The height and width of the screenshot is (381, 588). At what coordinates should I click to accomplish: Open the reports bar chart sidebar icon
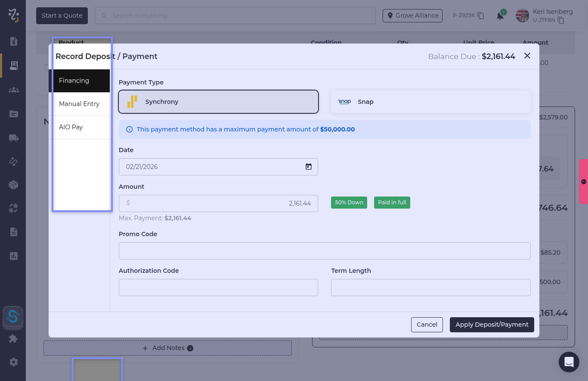(13, 256)
